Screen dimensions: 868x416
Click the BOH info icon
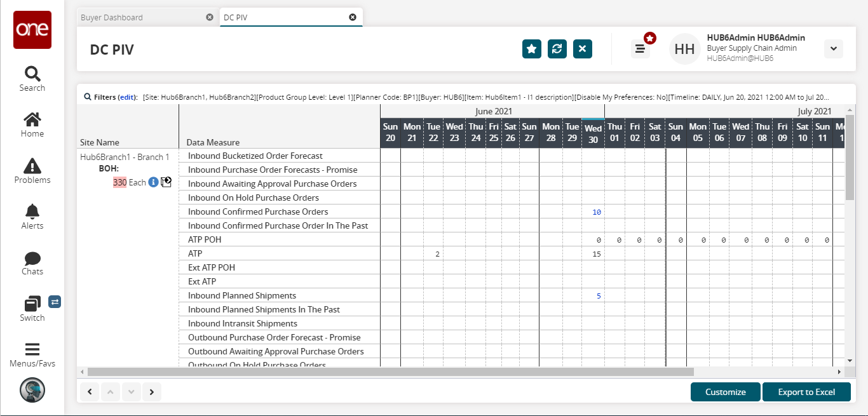(153, 182)
